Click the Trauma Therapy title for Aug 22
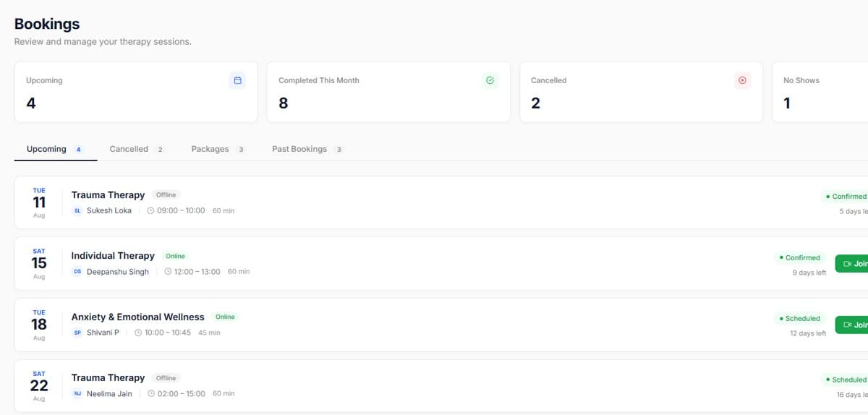The height and width of the screenshot is (415, 868). 108,378
